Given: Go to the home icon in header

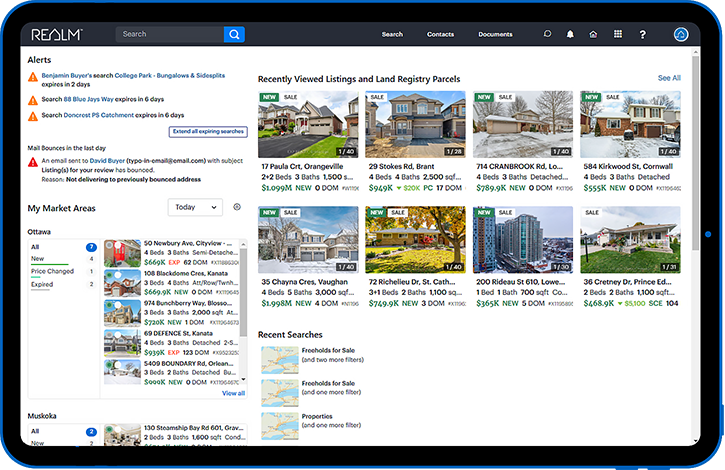Looking at the screenshot, I should (x=593, y=34).
